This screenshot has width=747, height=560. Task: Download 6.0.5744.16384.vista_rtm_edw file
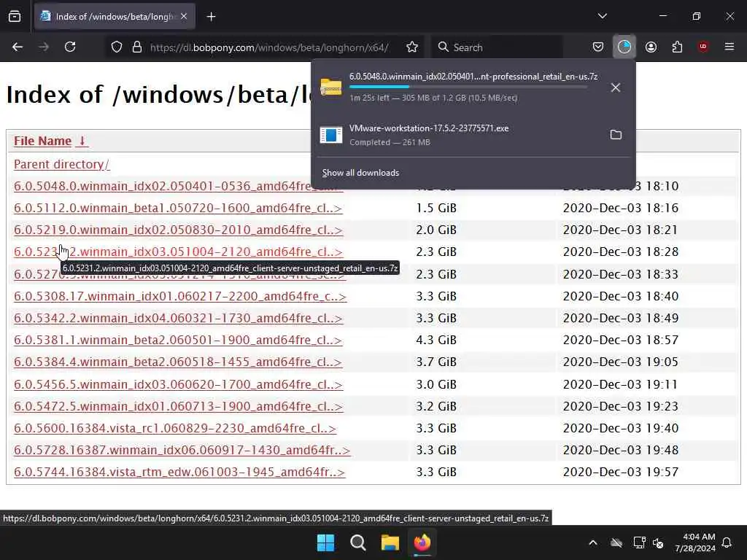tap(179, 472)
